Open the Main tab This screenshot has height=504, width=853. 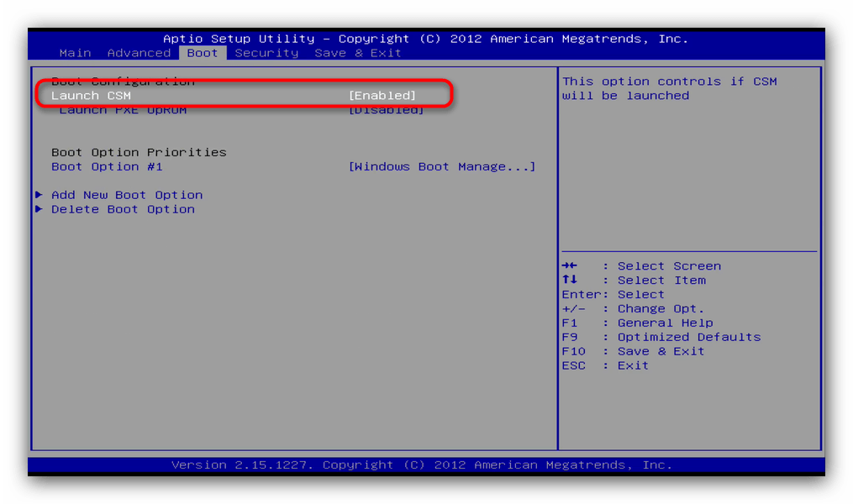tap(75, 53)
